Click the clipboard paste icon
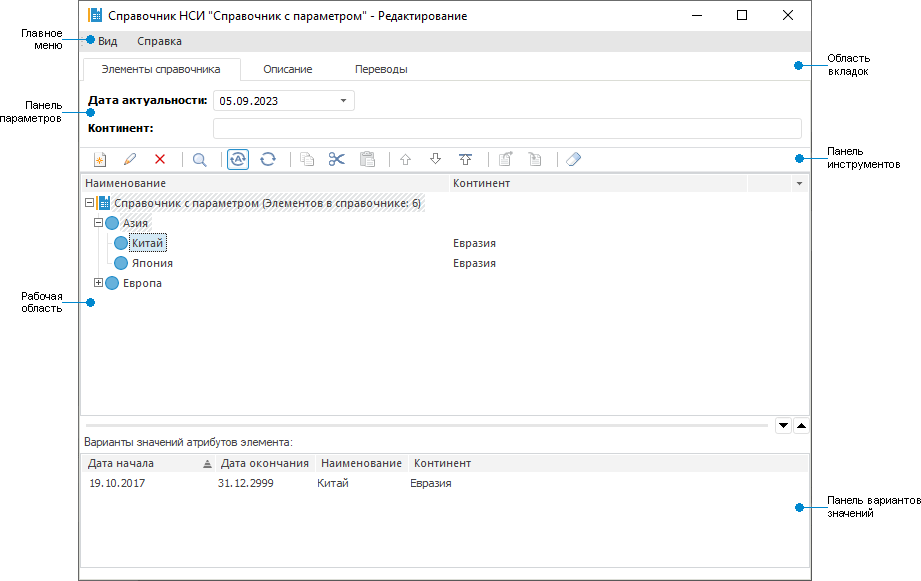This screenshot has height=581, width=921. pos(367,159)
